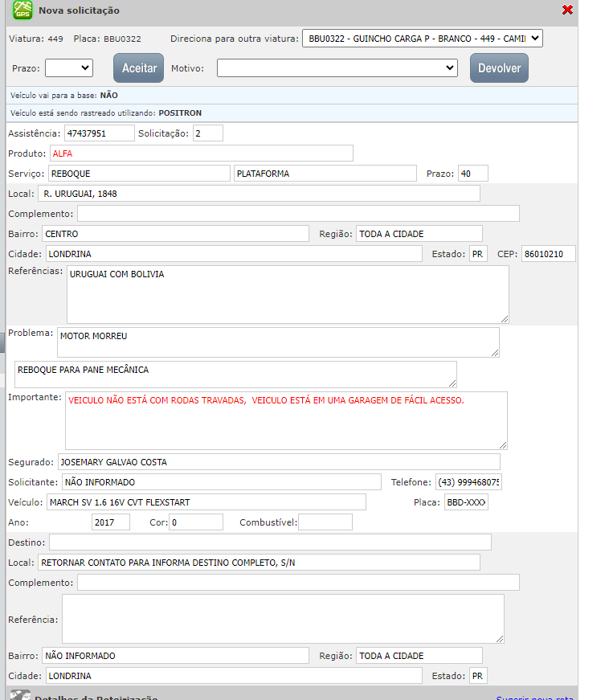Viewport: 609px width, 700px height.
Task: Expand the Prazo dropdown at top
Action: [69, 68]
